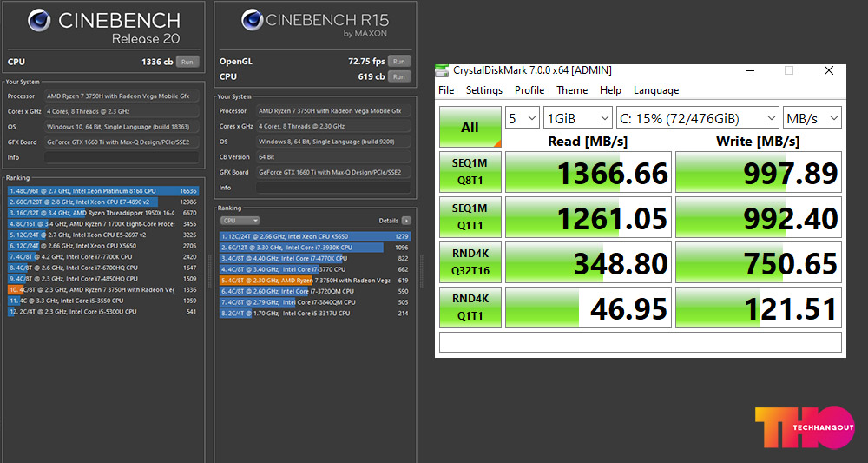868x463 pixels.
Task: Open the test count dropdown showing 5
Action: (522, 118)
